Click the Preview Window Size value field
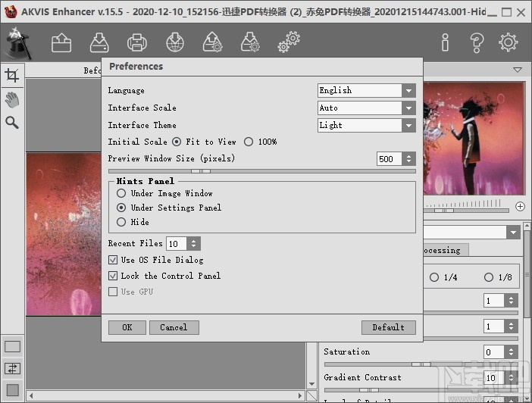The width and height of the screenshot is (532, 403). [390, 159]
